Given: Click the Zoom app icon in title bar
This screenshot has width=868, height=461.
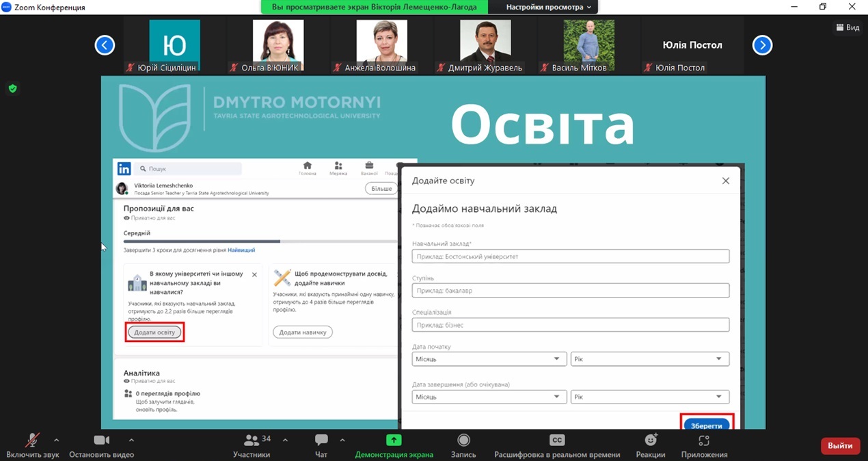Looking at the screenshot, I should (8, 7).
